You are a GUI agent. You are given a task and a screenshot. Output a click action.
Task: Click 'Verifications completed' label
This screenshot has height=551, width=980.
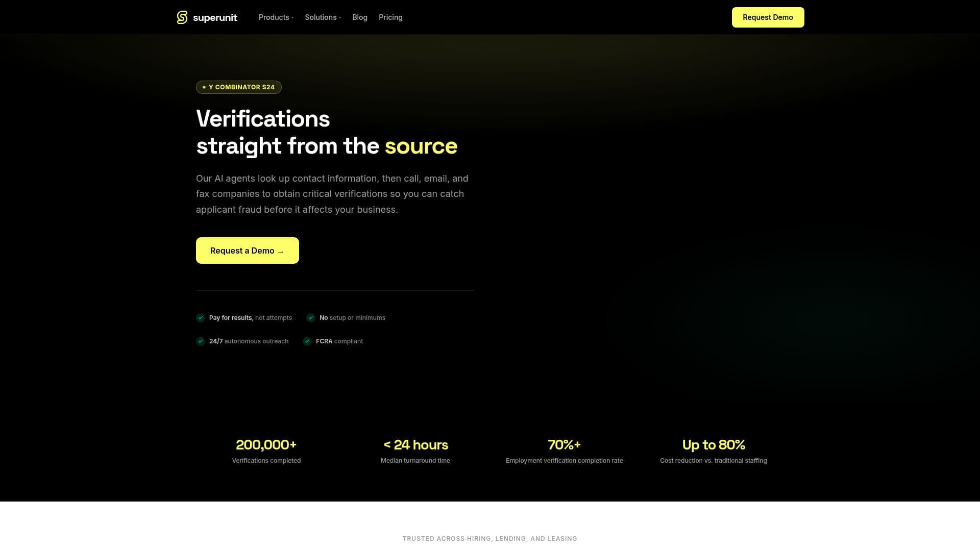[266, 461]
